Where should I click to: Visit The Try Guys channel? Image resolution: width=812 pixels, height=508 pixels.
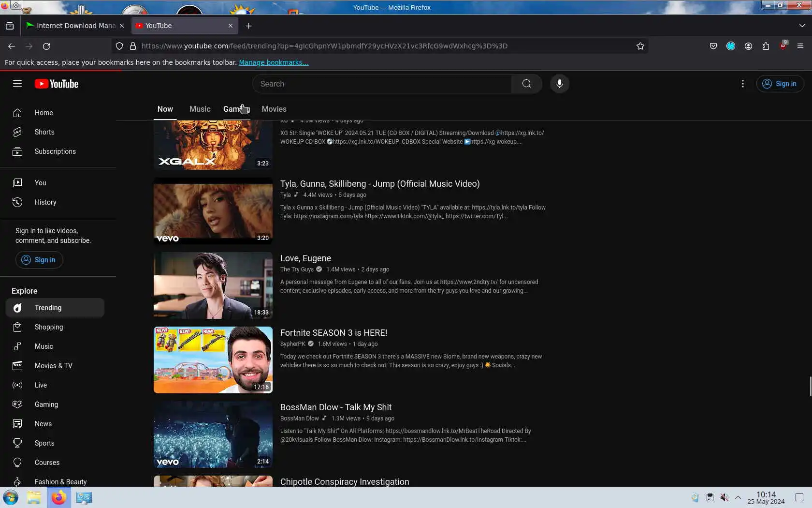pyautogui.click(x=297, y=269)
